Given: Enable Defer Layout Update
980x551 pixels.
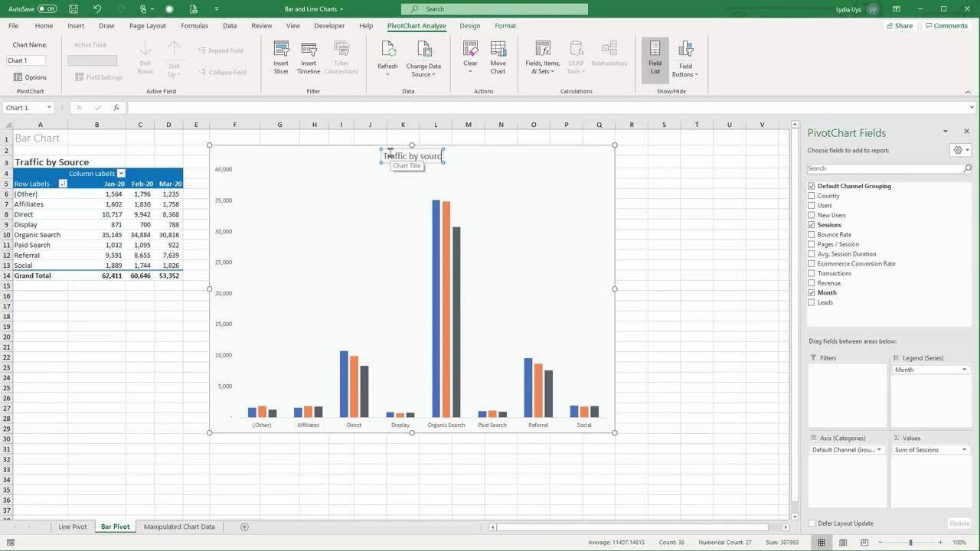Looking at the screenshot, I should click(x=812, y=523).
